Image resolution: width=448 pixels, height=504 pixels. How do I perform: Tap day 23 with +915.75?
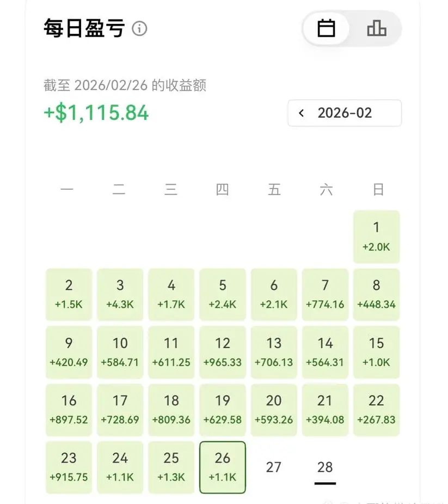69,467
